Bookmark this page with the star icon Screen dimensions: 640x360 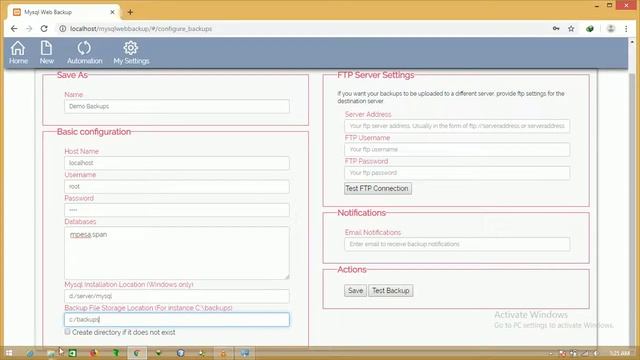(571, 29)
